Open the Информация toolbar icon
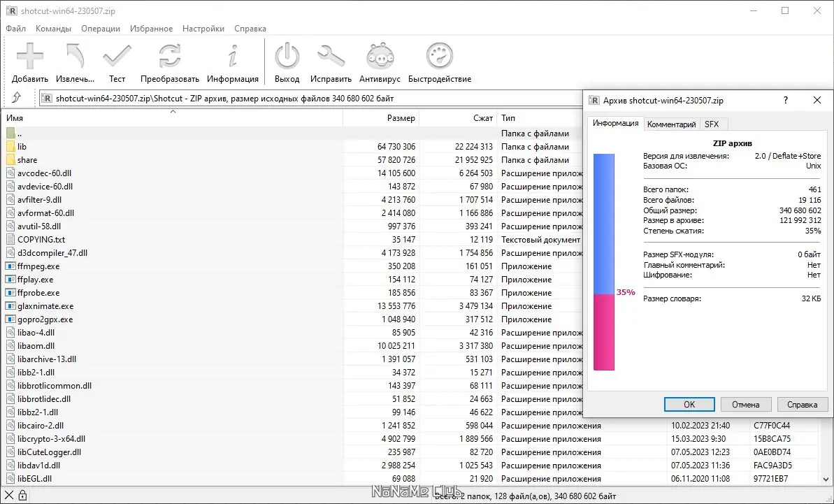 click(232, 56)
